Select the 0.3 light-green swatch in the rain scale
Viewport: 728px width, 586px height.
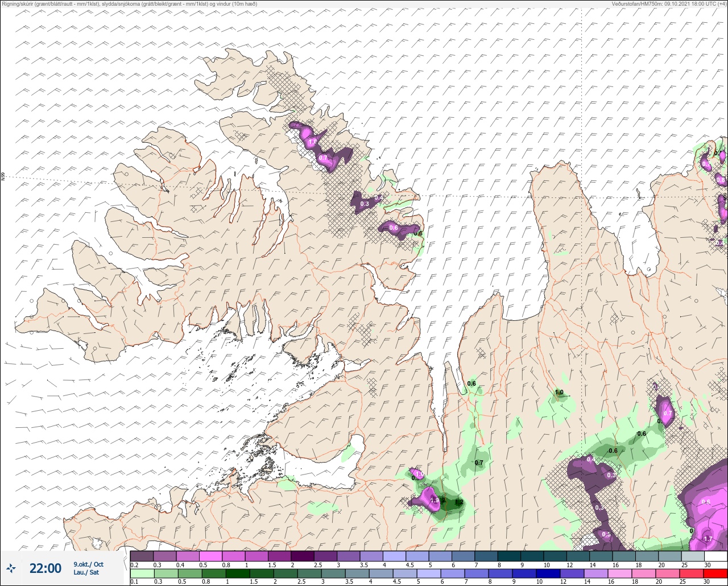click(x=166, y=573)
